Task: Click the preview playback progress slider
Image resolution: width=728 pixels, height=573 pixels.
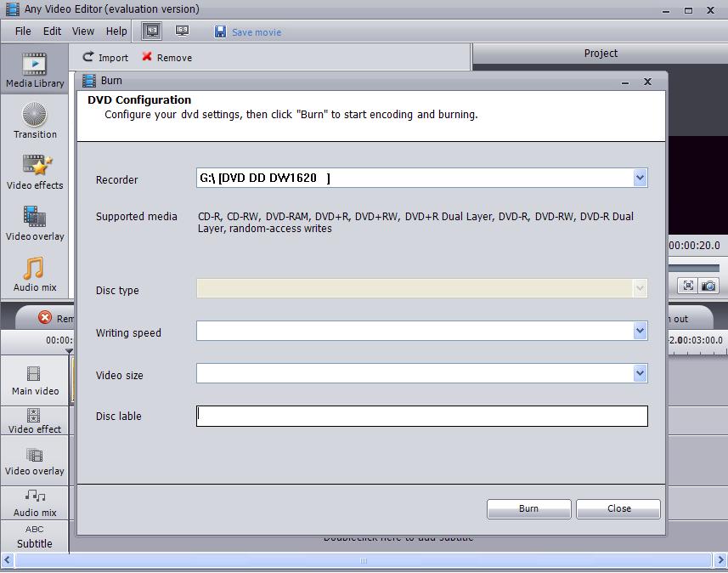Action: 694,268
